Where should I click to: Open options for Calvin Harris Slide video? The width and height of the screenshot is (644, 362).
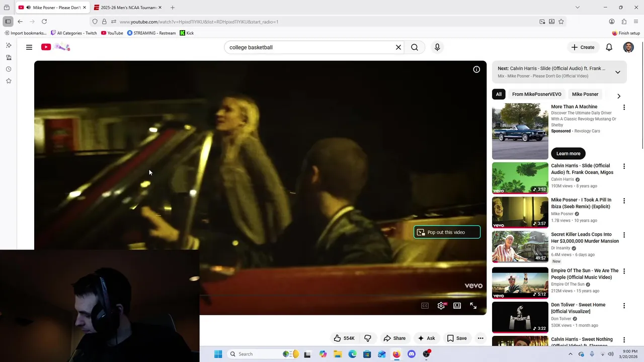[624, 166]
